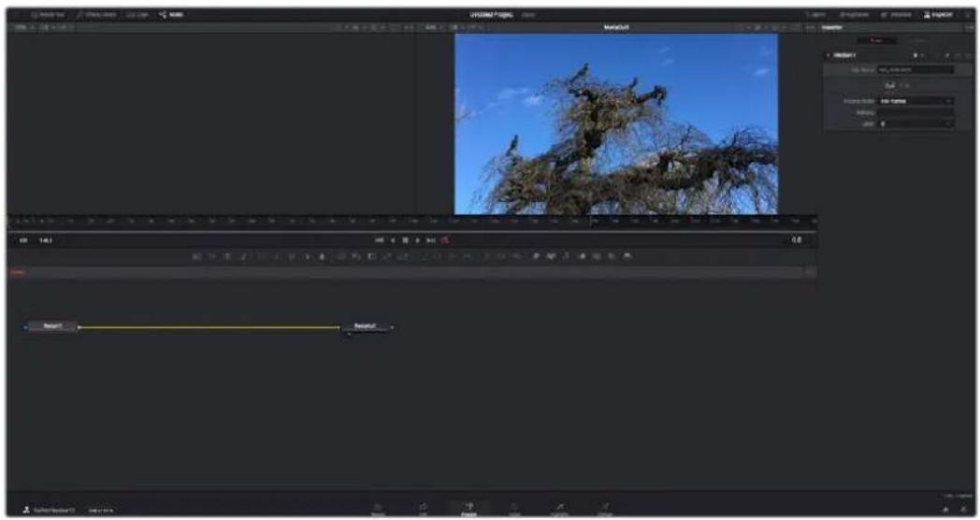Add a Merge node from toolbar
Image resolution: width=980 pixels, height=520 pixels.
coord(341,256)
